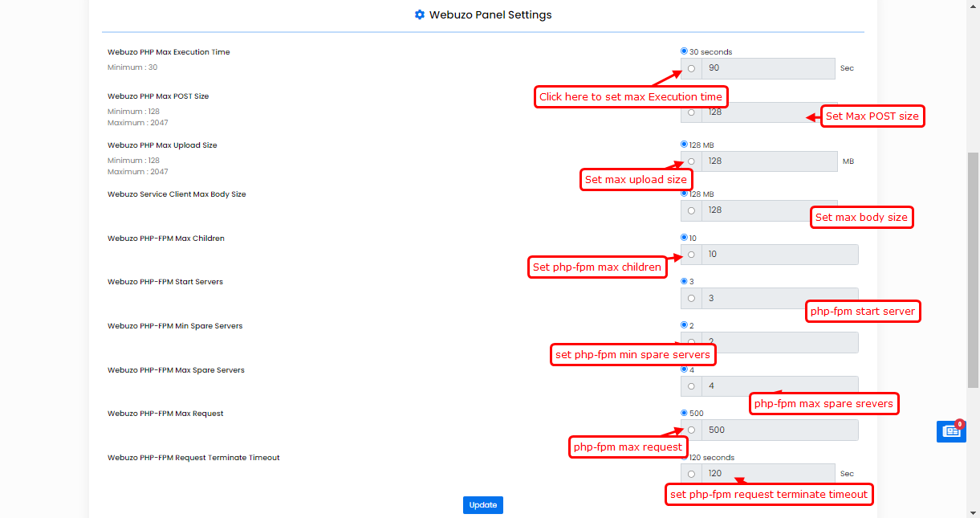Select the 30 seconds default execution time radio
This screenshot has width=980, height=518.
pos(684,51)
